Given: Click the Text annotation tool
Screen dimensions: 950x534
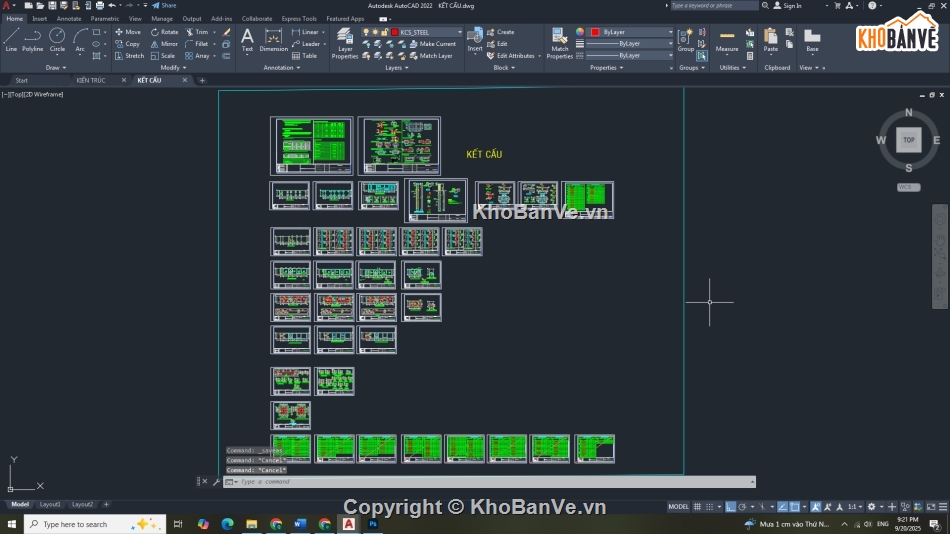Looking at the screenshot, I should [247, 40].
